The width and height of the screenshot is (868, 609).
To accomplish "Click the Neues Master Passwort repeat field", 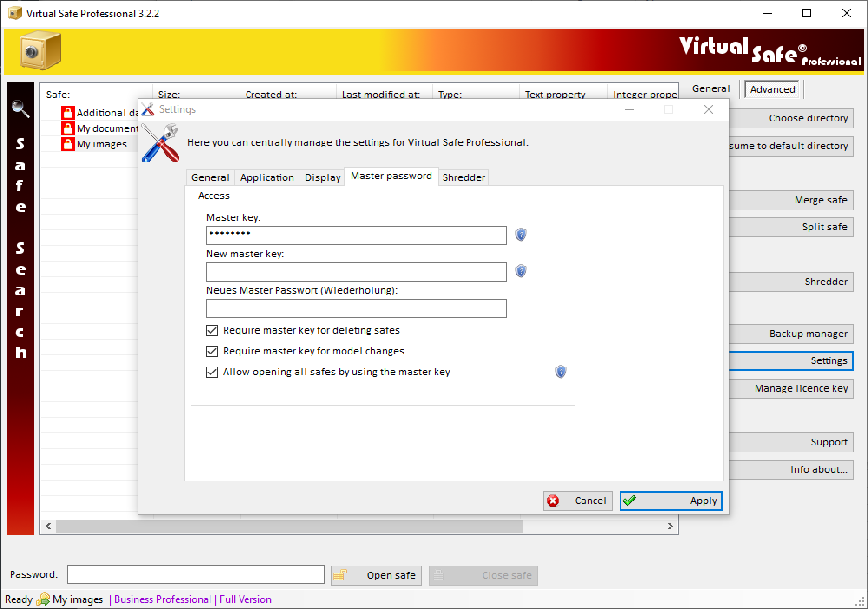I will 356,308.
